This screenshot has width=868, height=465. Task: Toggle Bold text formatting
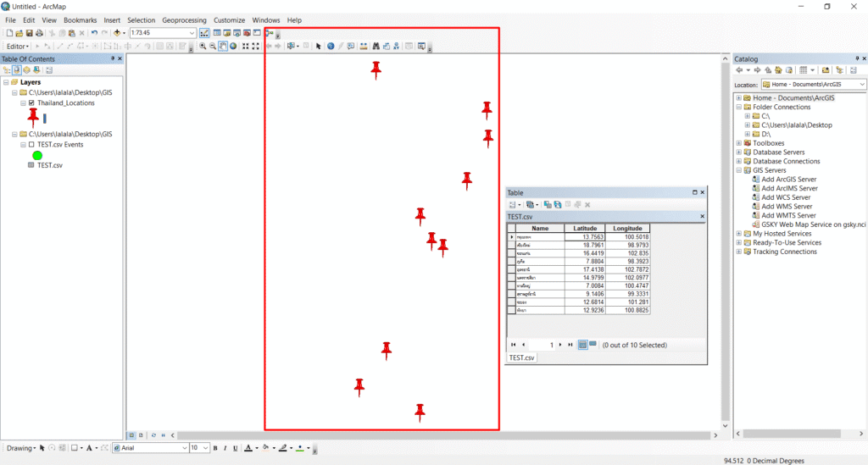coord(215,448)
